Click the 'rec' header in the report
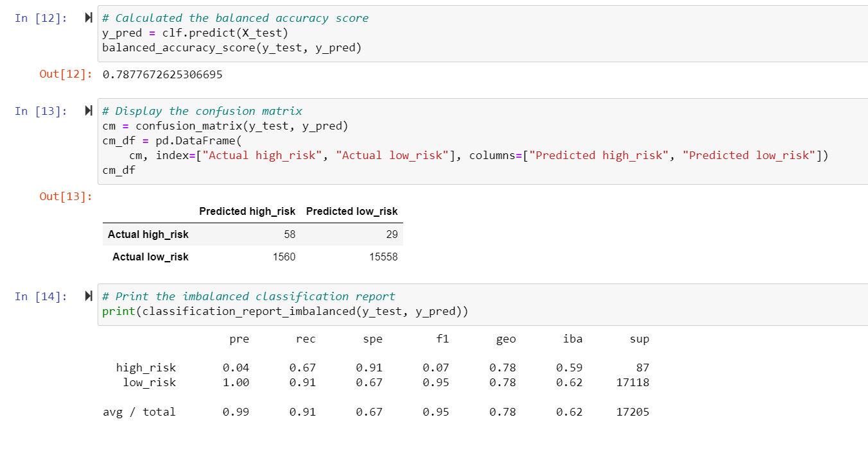Image resolution: width=868 pixels, height=449 pixels. 306,339
